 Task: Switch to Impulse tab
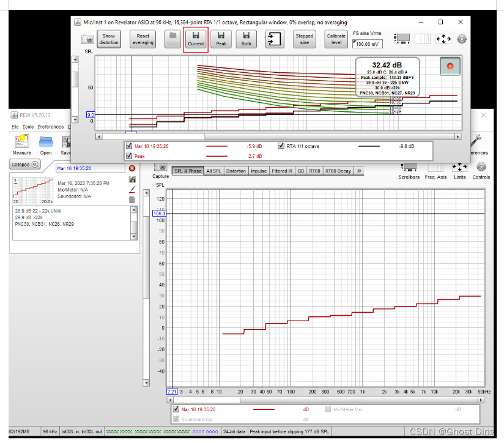pos(259,171)
